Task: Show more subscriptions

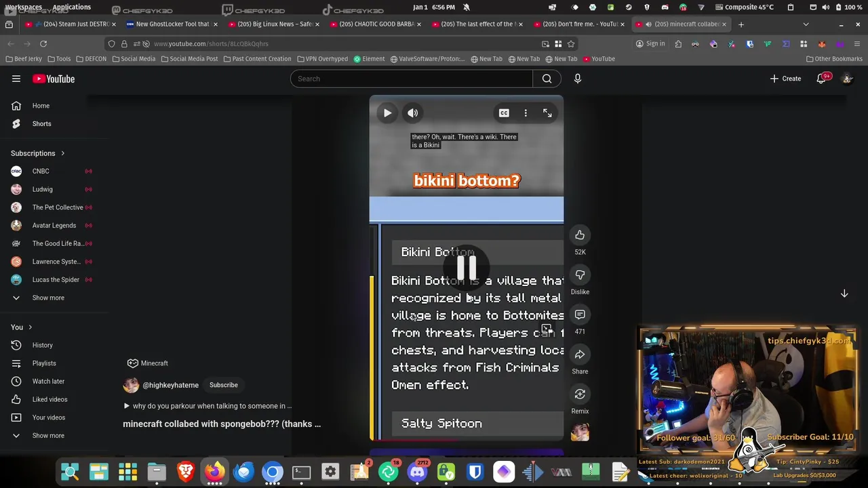Action: click(x=48, y=298)
